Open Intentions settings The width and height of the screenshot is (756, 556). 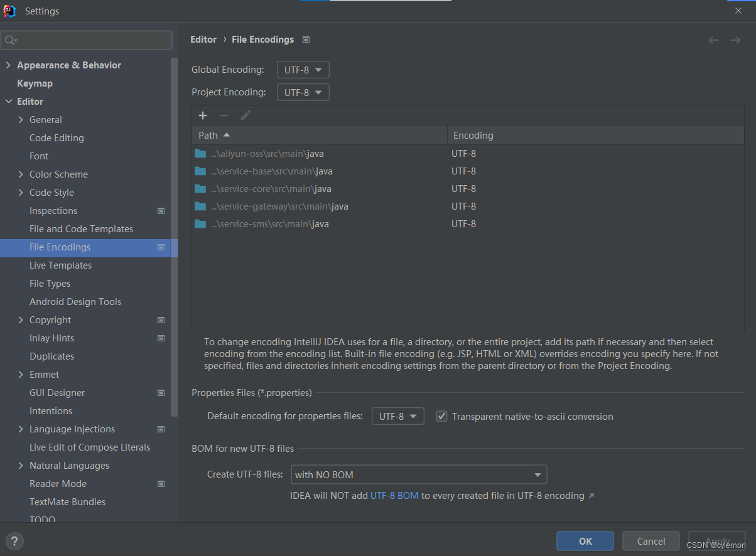coord(51,411)
